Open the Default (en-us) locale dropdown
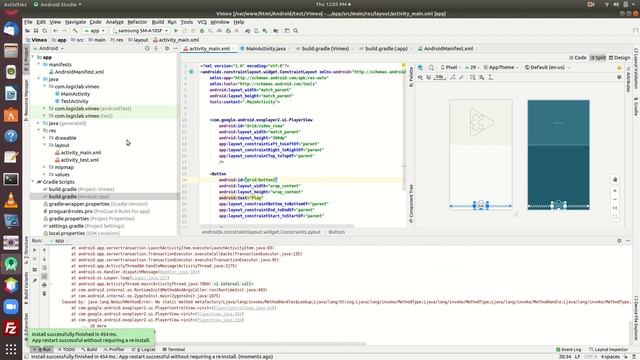Screen dimensions: 640x360 tap(547, 67)
